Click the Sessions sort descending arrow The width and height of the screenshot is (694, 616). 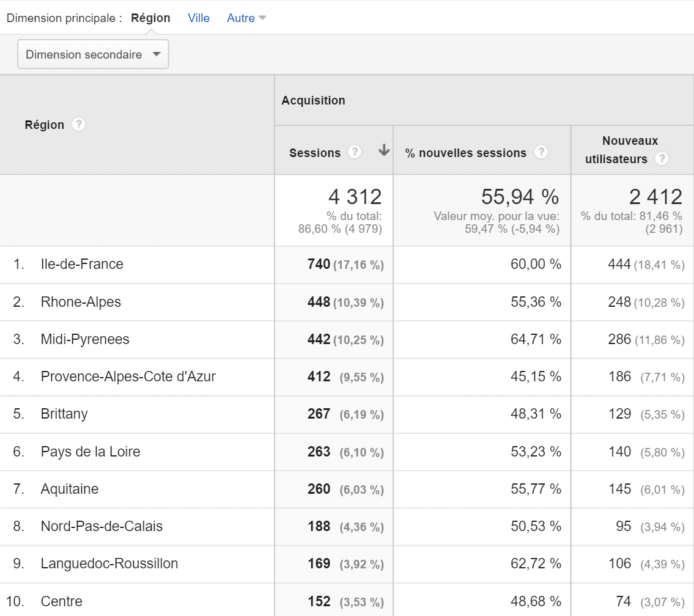pyautogui.click(x=384, y=150)
